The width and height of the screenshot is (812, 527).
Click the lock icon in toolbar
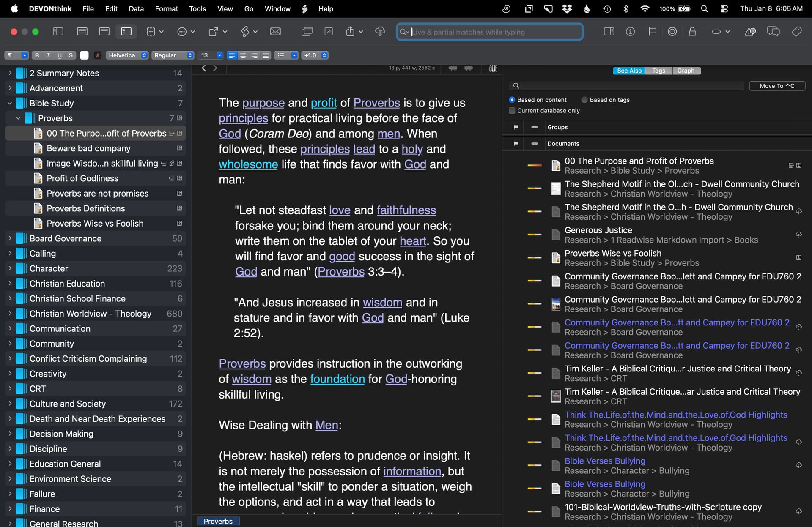[692, 32]
